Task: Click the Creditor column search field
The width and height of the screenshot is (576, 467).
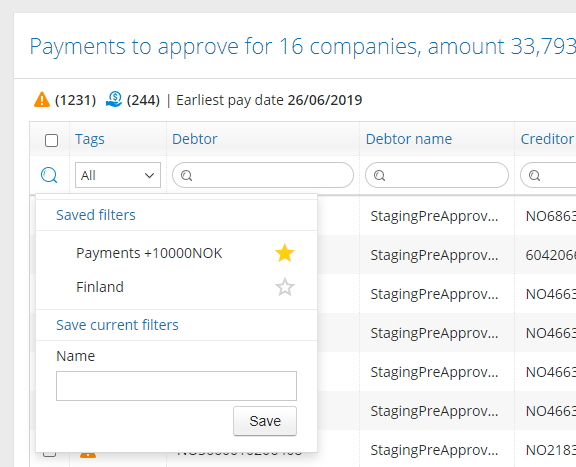Action: coord(548,175)
